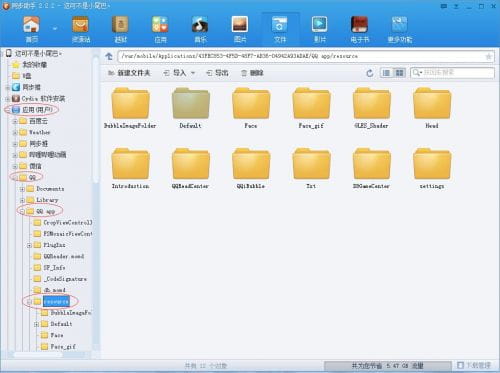Viewport: 500px width, 373px height.
Task: Select the Txt folder icon
Action: pos(311,164)
